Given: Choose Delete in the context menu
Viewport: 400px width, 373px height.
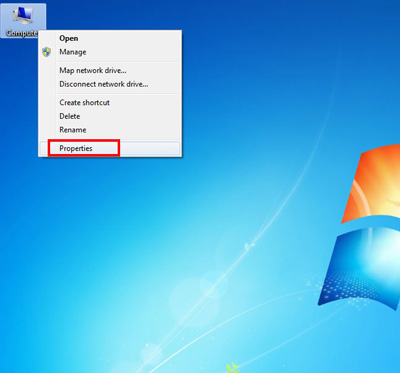Looking at the screenshot, I should (x=110, y=116).
